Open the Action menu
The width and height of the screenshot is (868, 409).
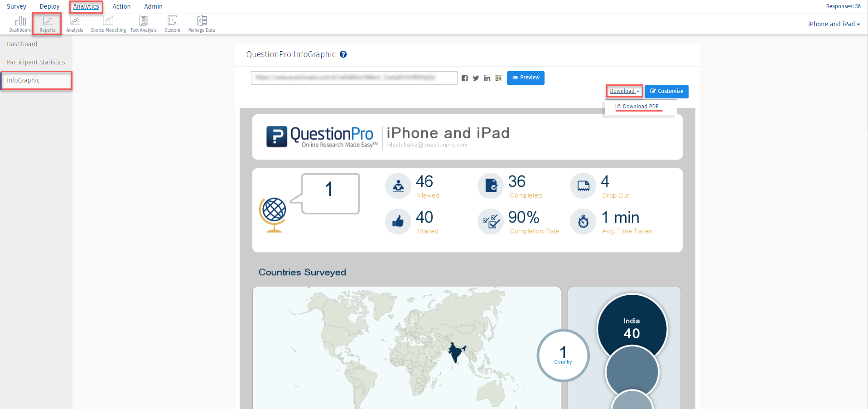click(121, 6)
